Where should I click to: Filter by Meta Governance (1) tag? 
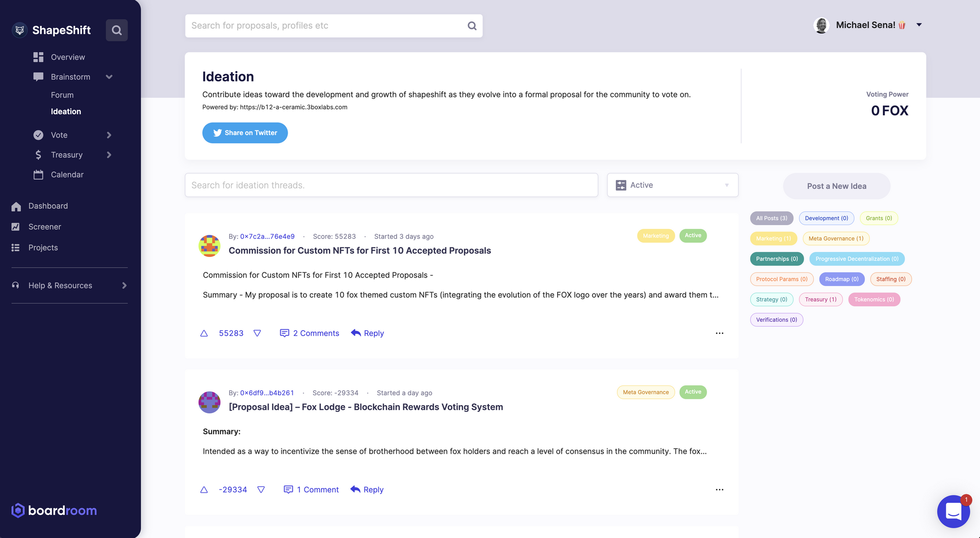[836, 239]
